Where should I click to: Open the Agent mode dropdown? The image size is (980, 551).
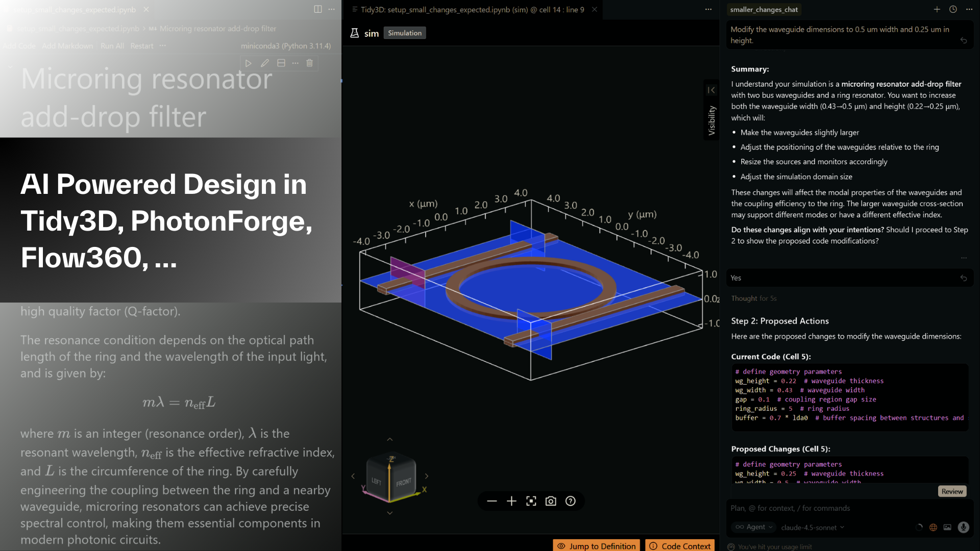[x=754, y=527]
